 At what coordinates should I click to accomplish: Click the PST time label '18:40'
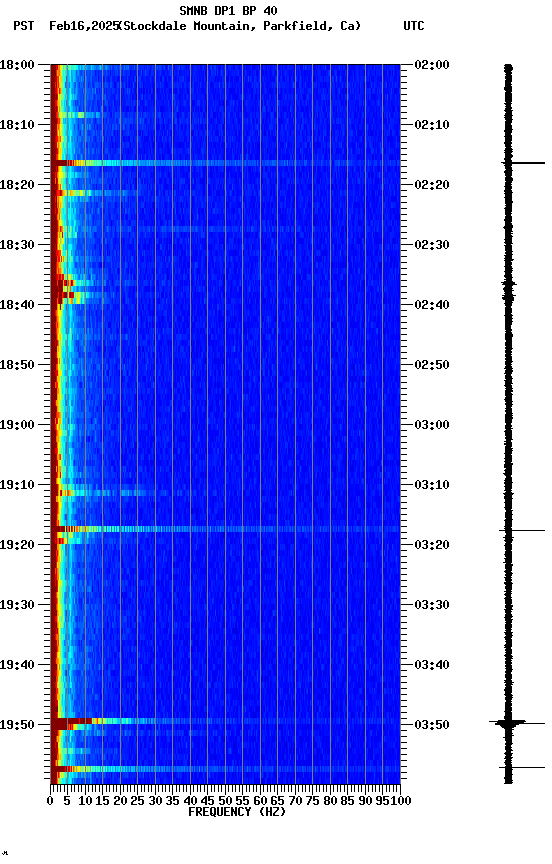coord(17,305)
